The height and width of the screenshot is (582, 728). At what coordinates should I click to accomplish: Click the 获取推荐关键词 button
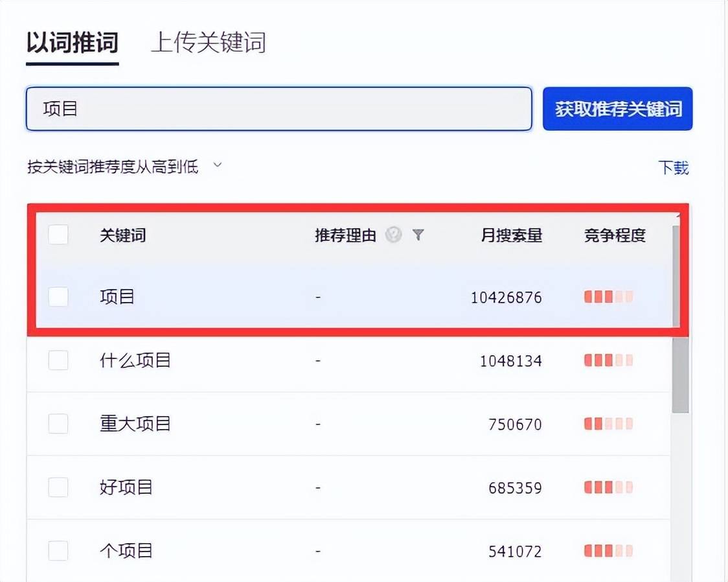tap(617, 109)
